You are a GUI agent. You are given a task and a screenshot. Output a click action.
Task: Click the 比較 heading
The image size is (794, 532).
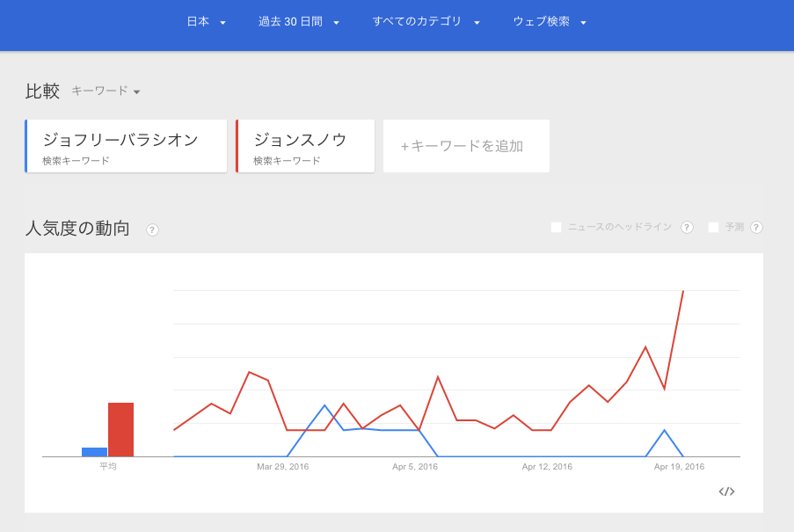[42, 91]
